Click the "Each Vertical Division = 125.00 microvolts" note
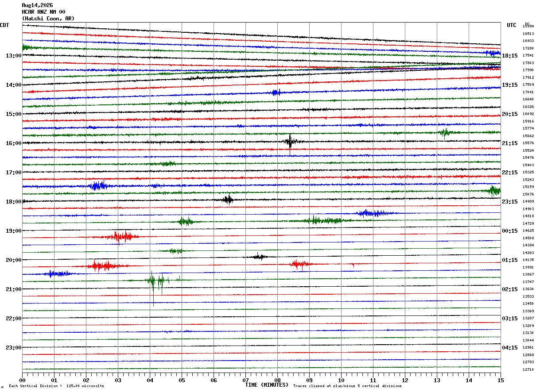This screenshot has width=536, height=392. point(56,386)
